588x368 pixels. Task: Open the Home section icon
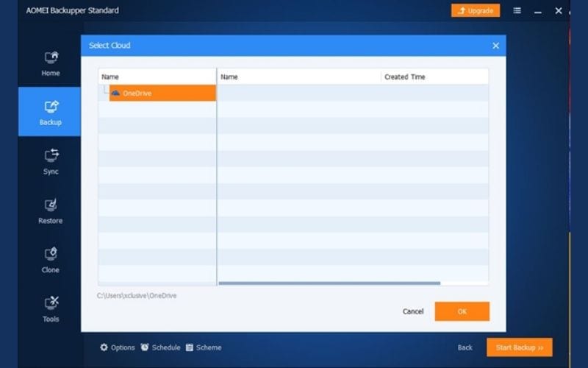coord(51,57)
